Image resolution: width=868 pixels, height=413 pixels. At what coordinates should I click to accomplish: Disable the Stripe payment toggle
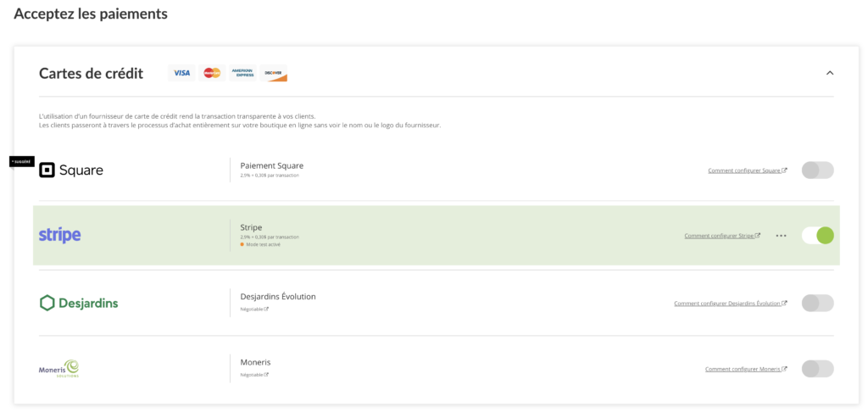tap(817, 235)
